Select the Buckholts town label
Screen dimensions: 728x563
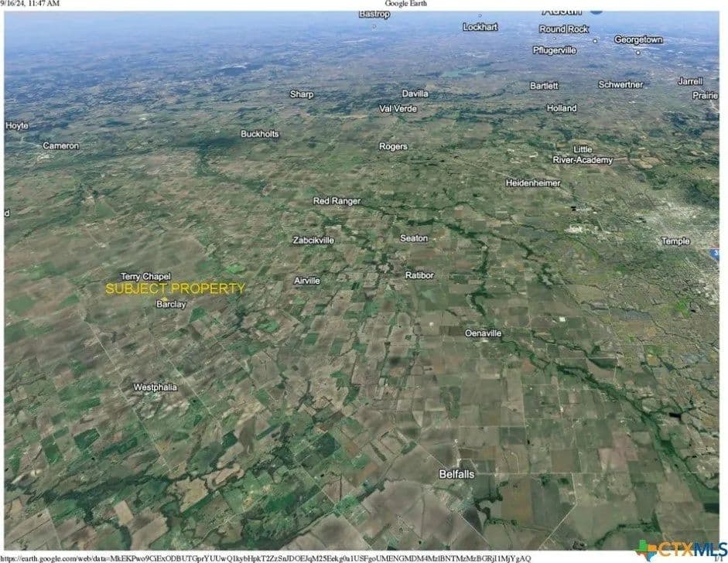(259, 134)
